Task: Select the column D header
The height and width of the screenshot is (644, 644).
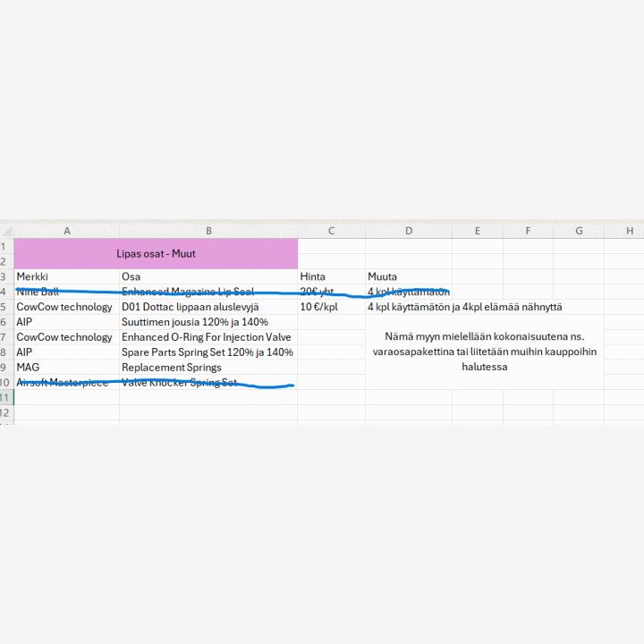Action: point(408,231)
